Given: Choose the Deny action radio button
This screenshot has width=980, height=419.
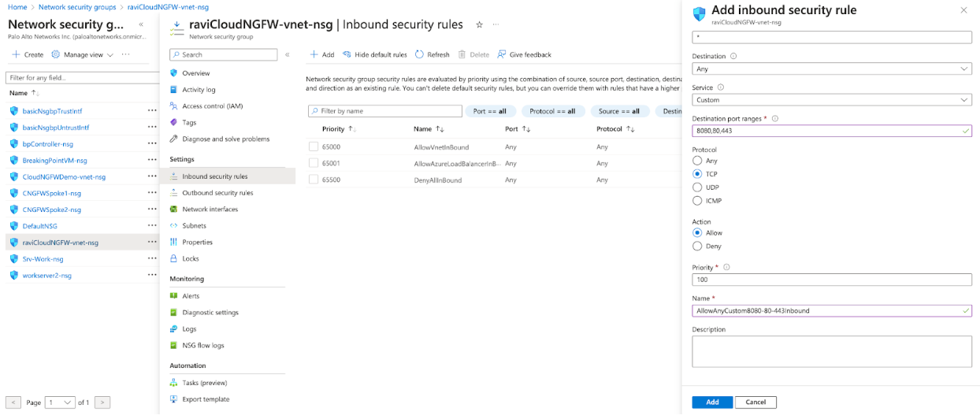Looking at the screenshot, I should point(697,247).
